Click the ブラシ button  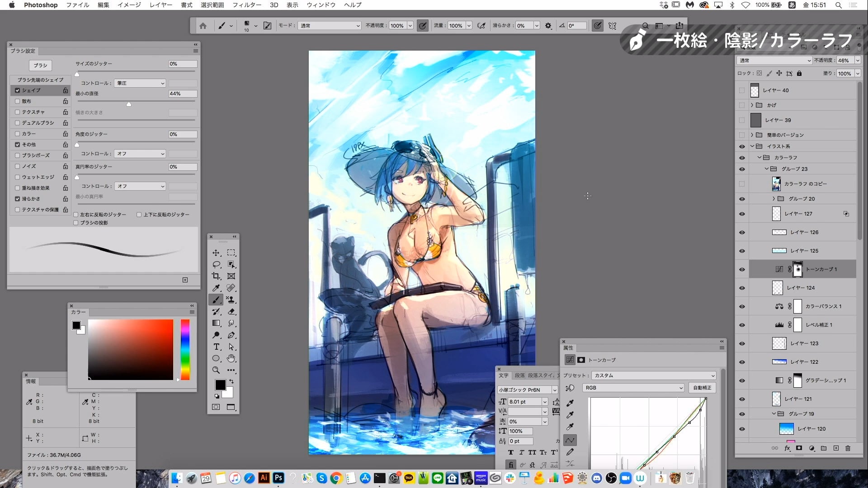pos(41,66)
